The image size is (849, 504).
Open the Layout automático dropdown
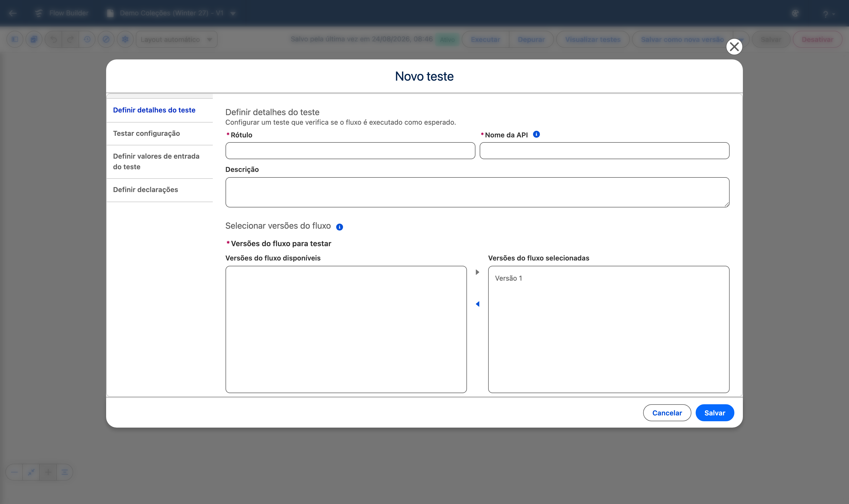[x=177, y=40]
